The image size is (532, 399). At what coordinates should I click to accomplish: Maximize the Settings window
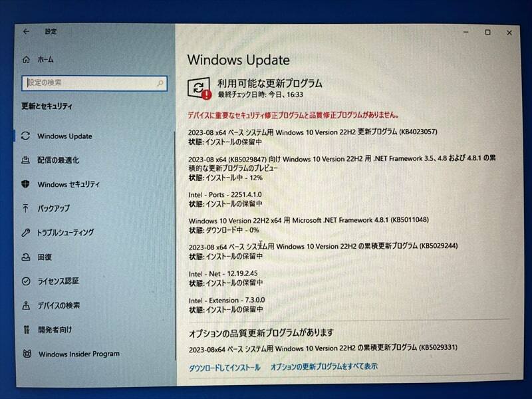pos(487,33)
